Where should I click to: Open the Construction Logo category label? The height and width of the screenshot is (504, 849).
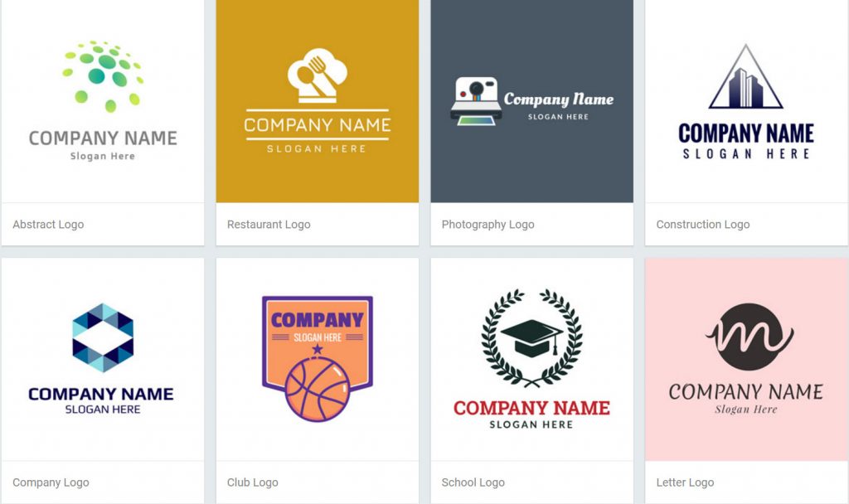click(x=703, y=224)
